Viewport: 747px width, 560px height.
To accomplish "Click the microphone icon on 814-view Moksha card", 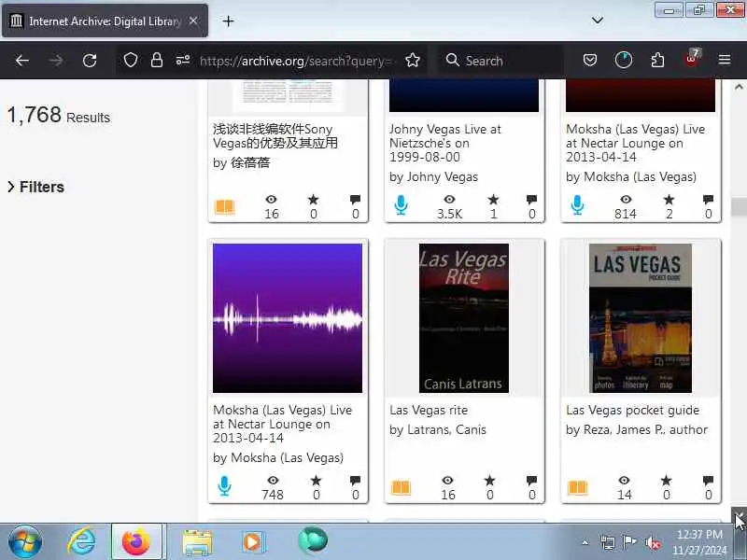I will [x=577, y=205].
